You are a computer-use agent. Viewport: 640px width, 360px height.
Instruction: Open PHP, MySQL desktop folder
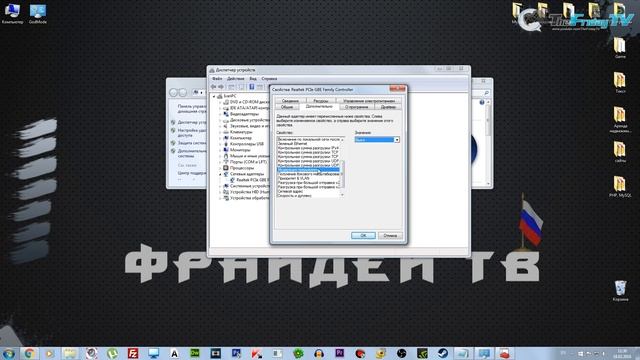[x=620, y=187]
